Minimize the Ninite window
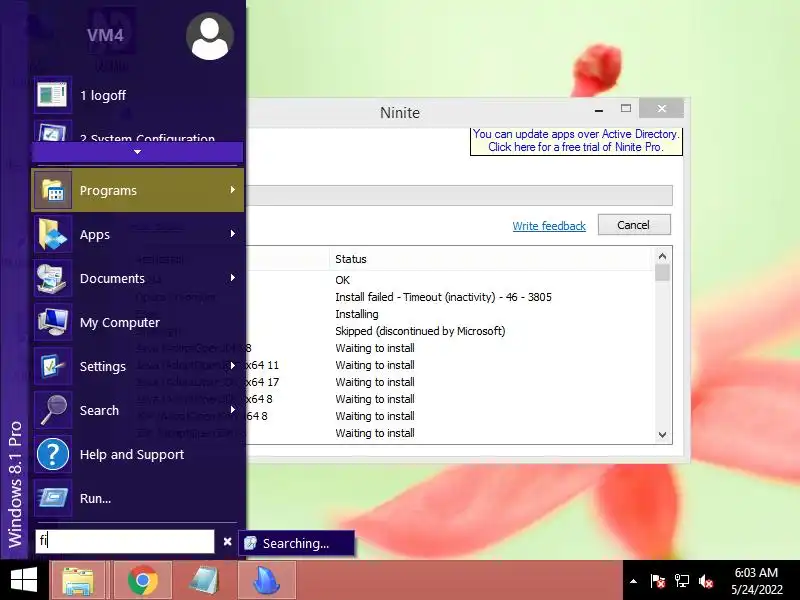This screenshot has width=800, height=600. coord(599,109)
